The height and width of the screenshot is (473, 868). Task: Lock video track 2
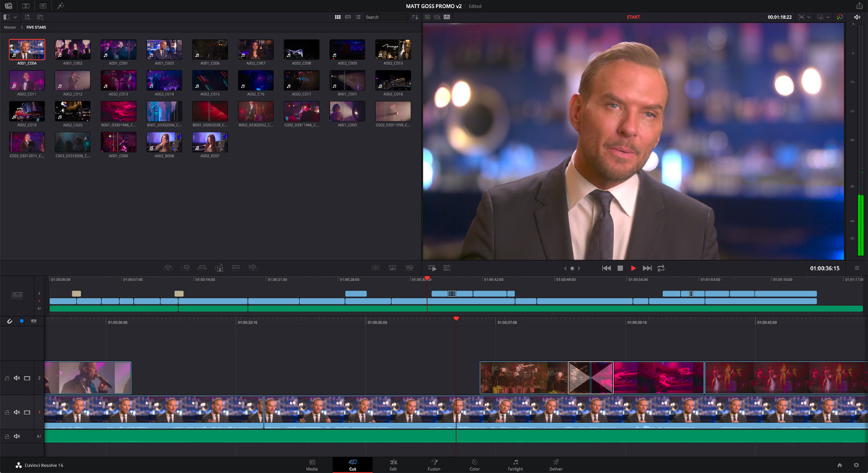point(7,378)
